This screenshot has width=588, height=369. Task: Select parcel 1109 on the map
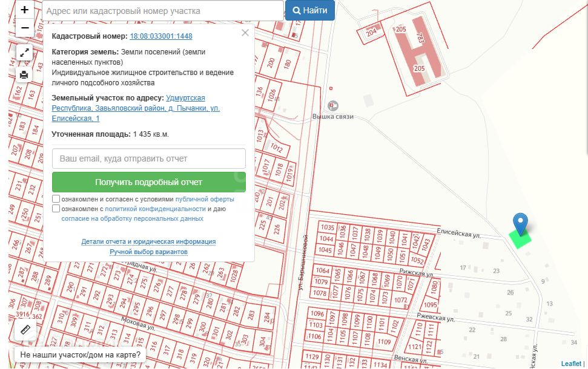tap(384, 341)
